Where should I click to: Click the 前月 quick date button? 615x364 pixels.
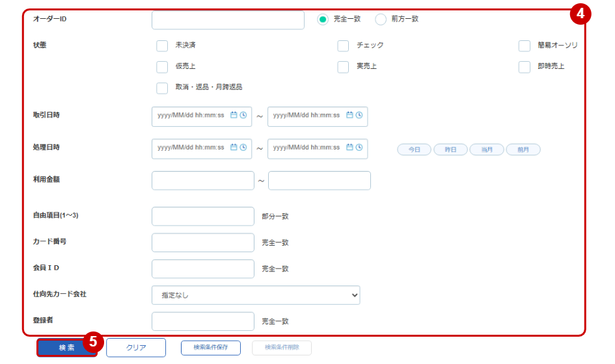point(523,149)
